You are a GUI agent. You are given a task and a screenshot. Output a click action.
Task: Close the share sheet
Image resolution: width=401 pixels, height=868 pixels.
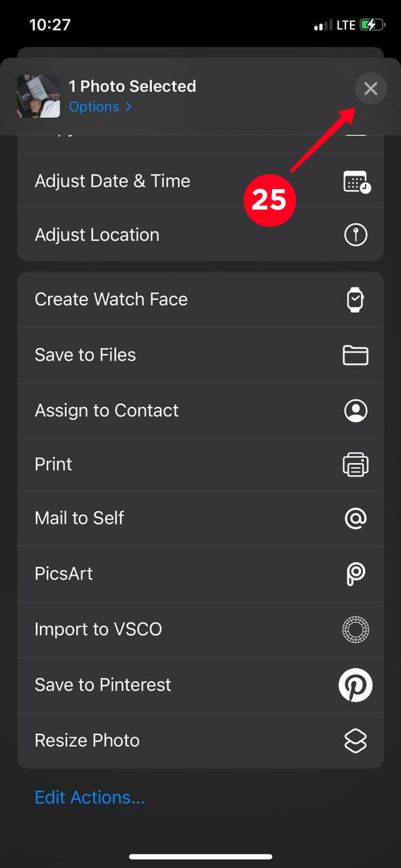click(x=370, y=88)
